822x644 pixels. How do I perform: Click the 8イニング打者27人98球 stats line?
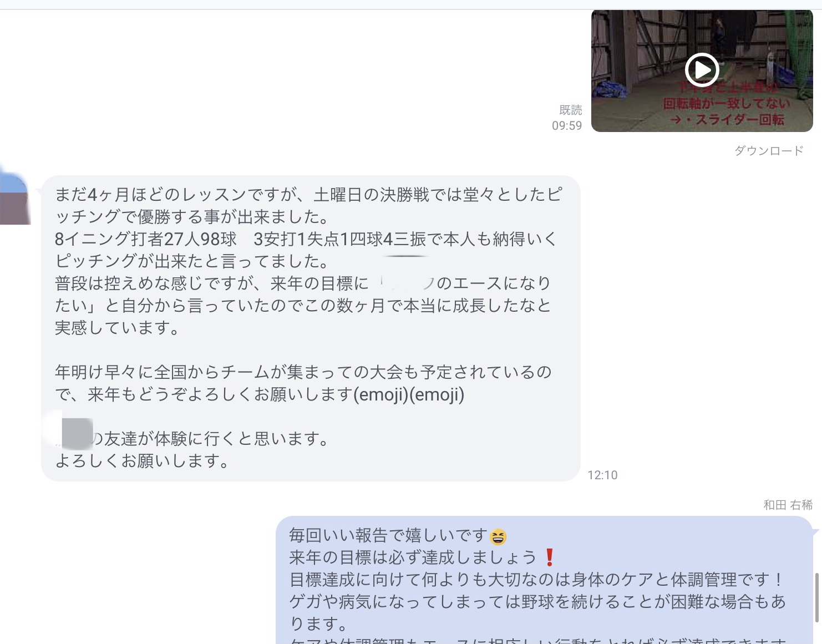point(146,239)
